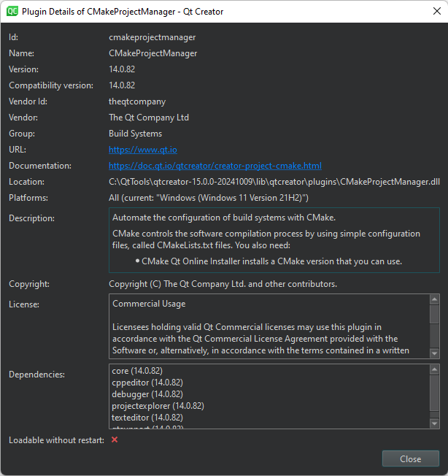
Task: Click the License box scrollbar thumb
Action: [435, 315]
